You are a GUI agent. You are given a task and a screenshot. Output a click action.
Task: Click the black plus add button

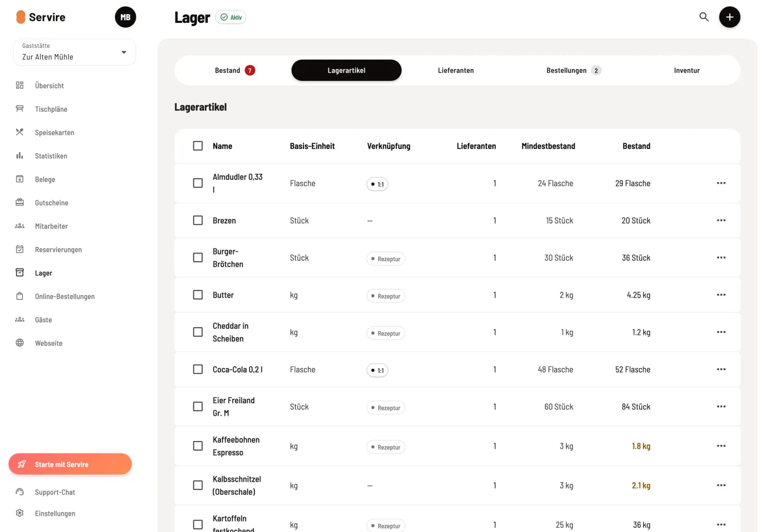[x=730, y=17]
